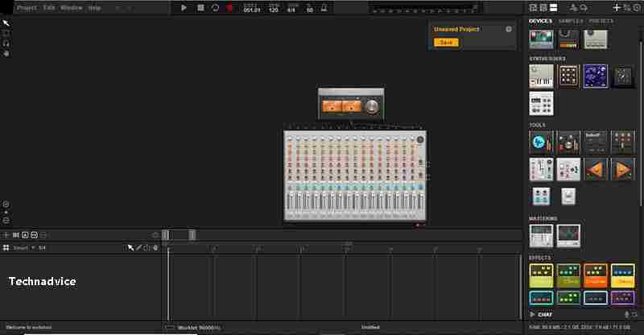Open the Help menu
The width and height of the screenshot is (644, 335).
pos(94,8)
